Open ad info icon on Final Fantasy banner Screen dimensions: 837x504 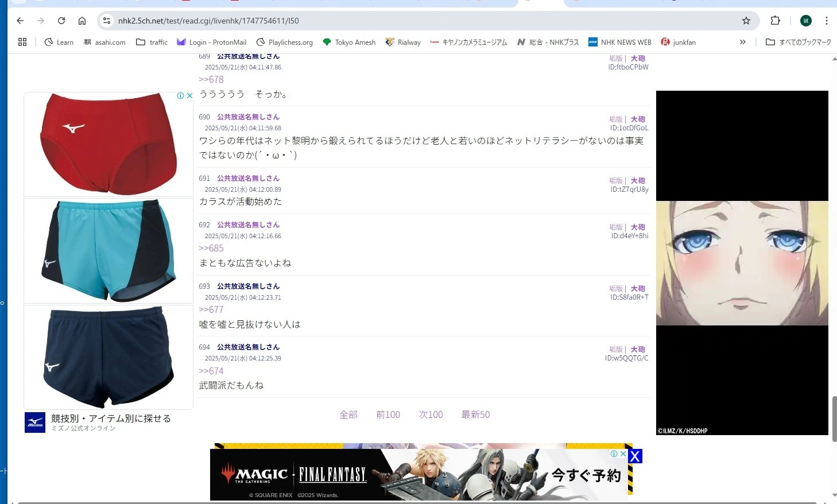(614, 453)
